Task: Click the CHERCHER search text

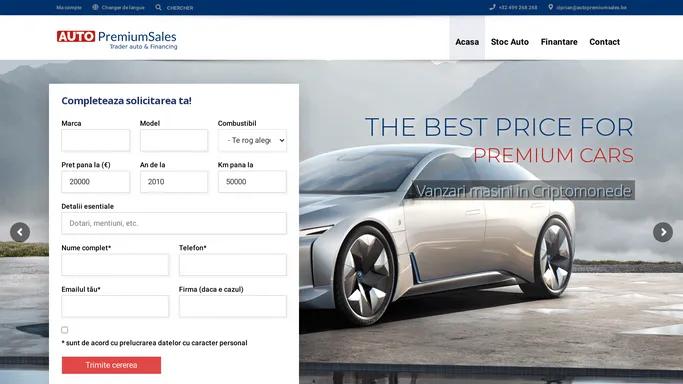Action: (x=180, y=8)
